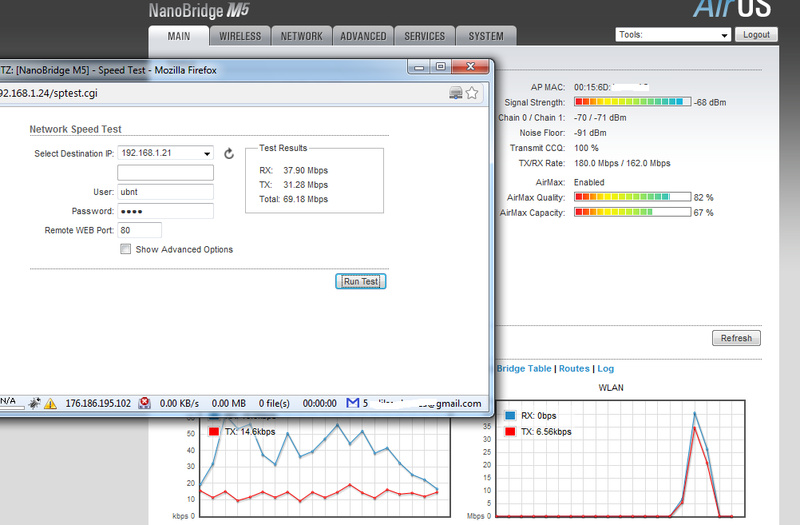The height and width of the screenshot is (525, 800).
Task: Click the AirMax Quality bar
Action: coord(633,197)
